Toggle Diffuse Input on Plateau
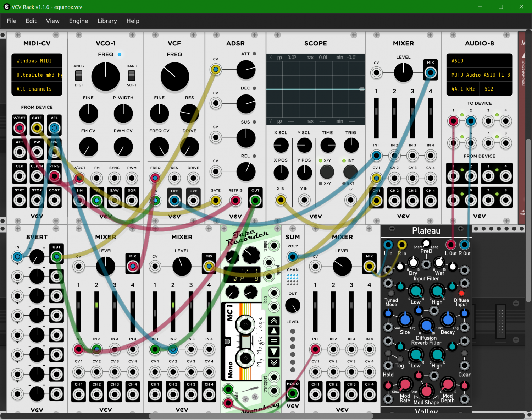532x420 pixels. [x=461, y=293]
